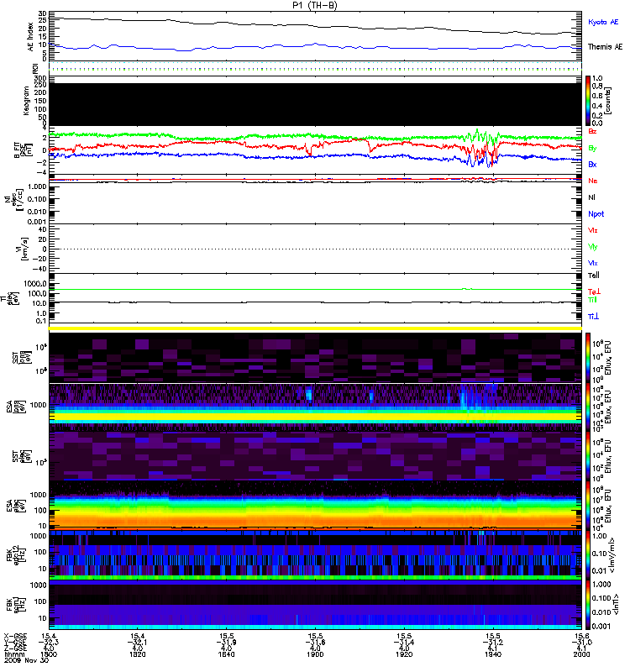Click the green "Viy" velocity legend label
The image size is (630, 672).
pyautogui.click(x=593, y=247)
